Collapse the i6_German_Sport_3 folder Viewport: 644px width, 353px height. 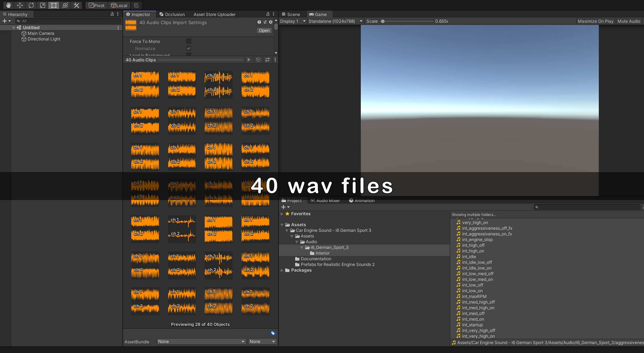click(x=302, y=248)
